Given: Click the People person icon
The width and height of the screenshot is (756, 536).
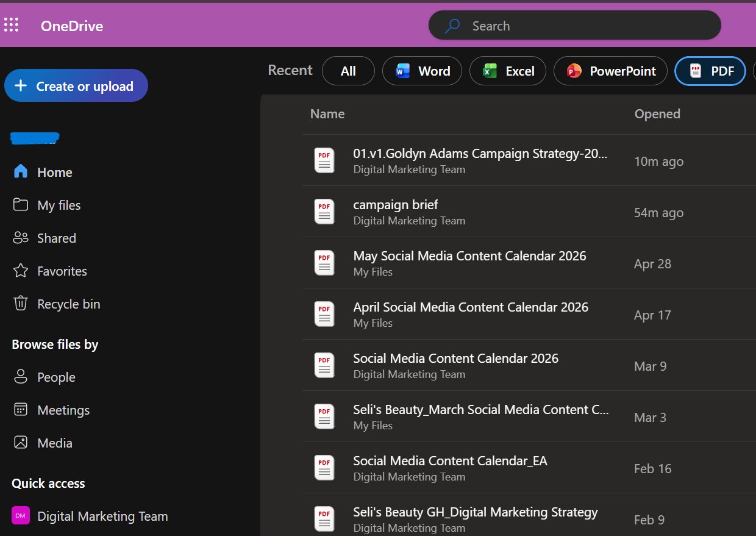Looking at the screenshot, I should (x=21, y=377).
